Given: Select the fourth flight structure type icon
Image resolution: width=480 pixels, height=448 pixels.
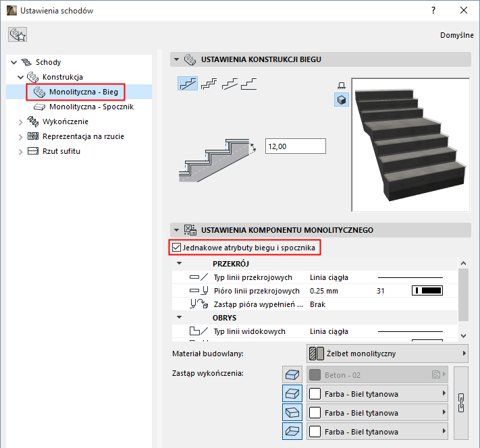Looking at the screenshot, I should pyautogui.click(x=249, y=84).
